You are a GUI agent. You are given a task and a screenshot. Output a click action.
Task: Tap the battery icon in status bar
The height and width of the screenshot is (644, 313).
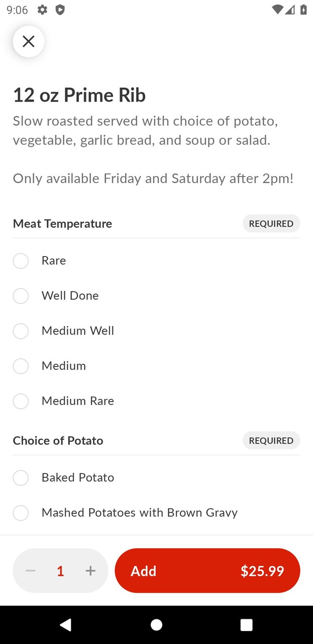303,10
